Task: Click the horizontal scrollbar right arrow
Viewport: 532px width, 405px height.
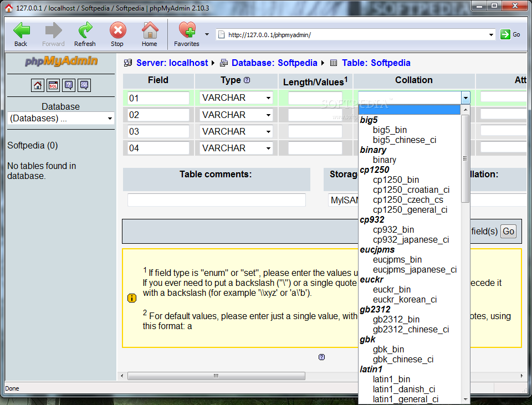Action: coord(521,376)
